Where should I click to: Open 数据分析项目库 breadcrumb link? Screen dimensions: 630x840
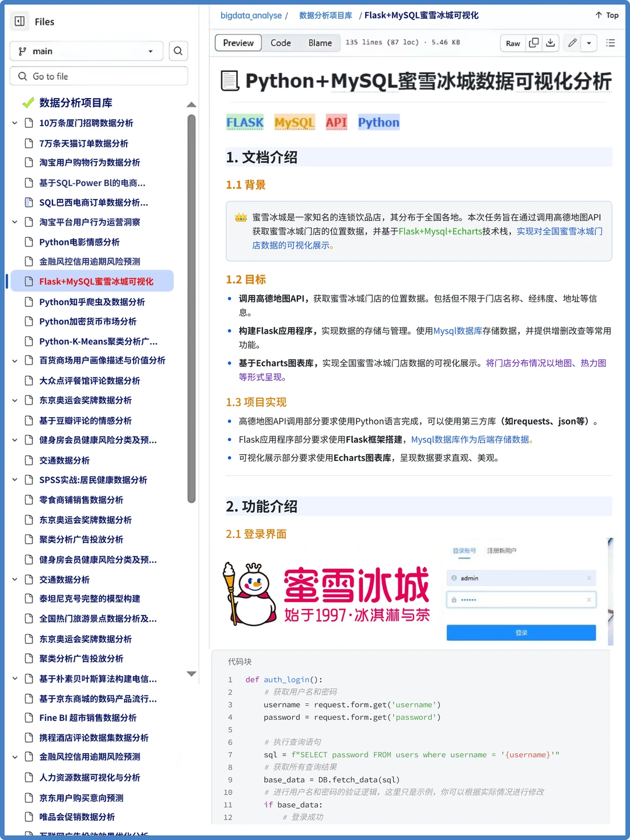pos(325,16)
